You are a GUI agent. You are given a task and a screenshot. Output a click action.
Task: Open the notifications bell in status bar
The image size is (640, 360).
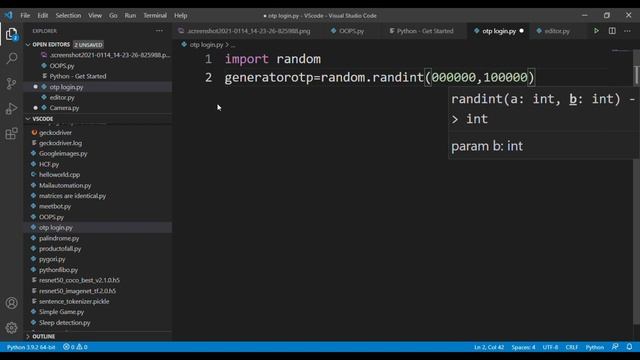[x=629, y=347]
